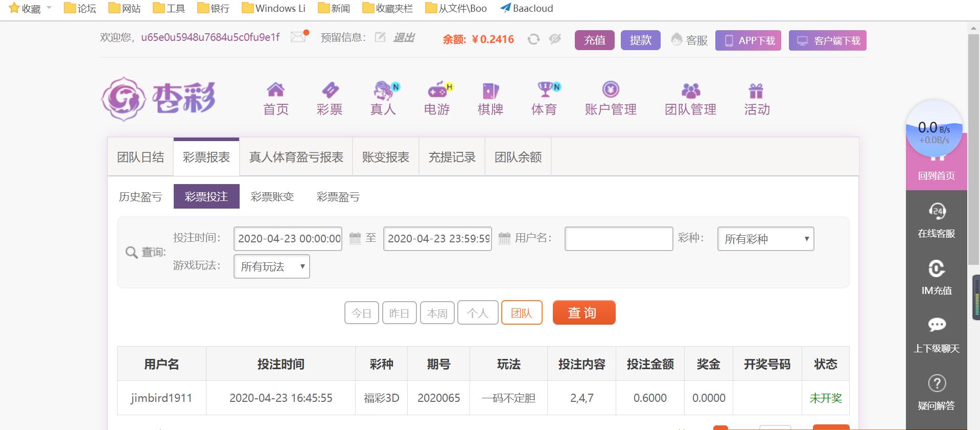Select 本周 quick date filter
The image size is (980, 430).
tap(437, 313)
